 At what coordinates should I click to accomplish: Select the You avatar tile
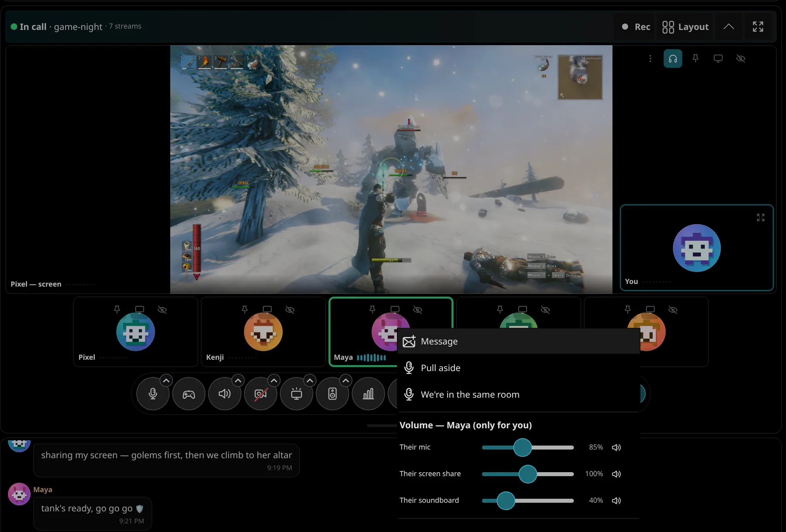pos(696,248)
